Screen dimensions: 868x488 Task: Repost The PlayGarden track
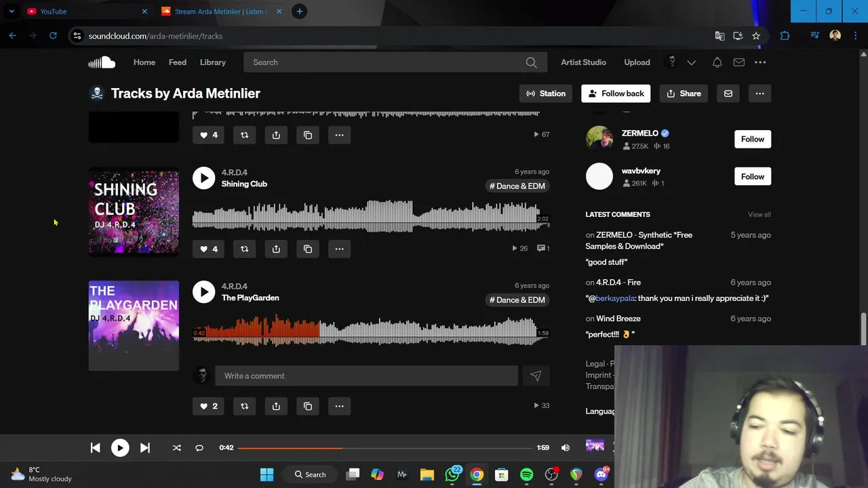coord(244,406)
